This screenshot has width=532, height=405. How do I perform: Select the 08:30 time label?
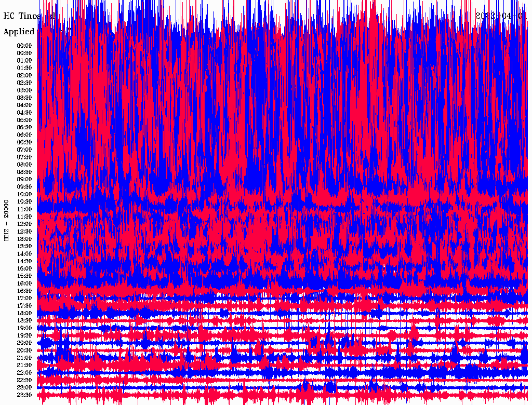point(24,172)
